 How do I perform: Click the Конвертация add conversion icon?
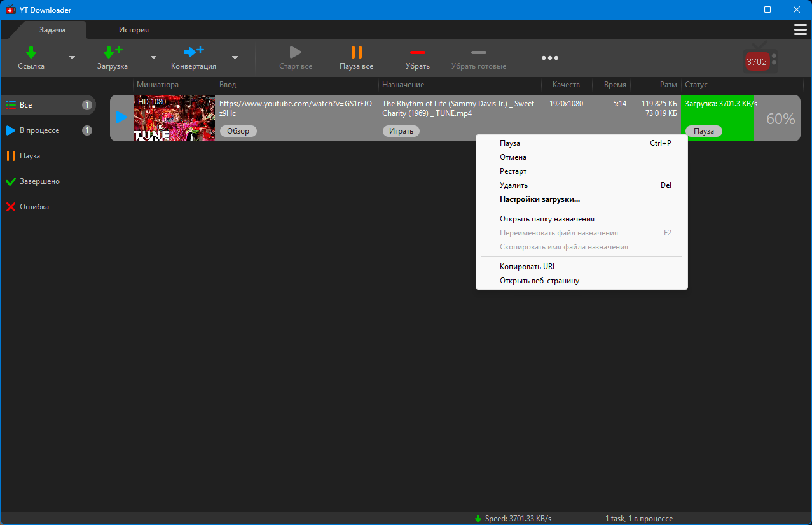point(193,52)
